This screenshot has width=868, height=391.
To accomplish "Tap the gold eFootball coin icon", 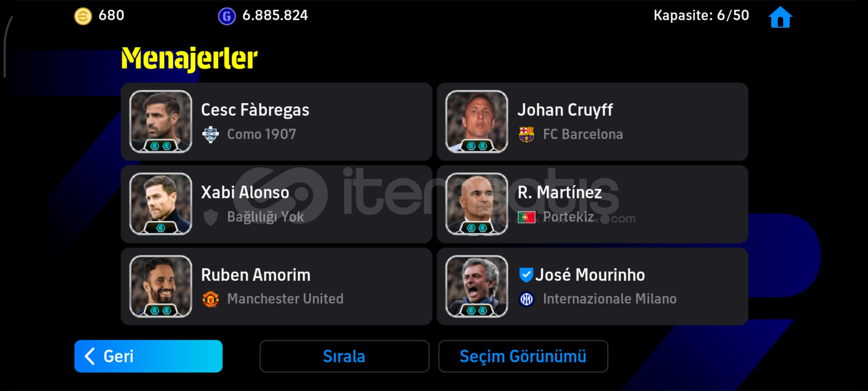I will [83, 16].
